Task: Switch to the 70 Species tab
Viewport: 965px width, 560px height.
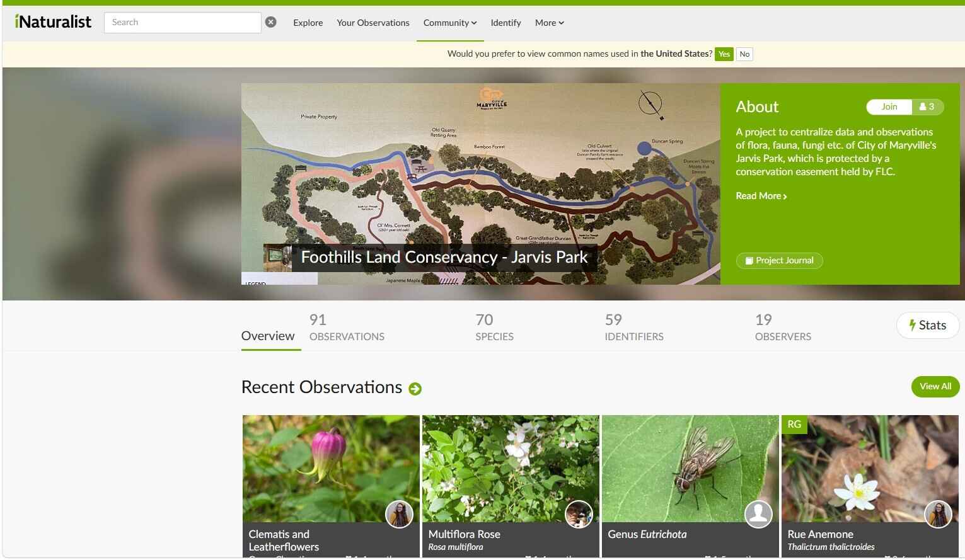Action: pos(494,328)
